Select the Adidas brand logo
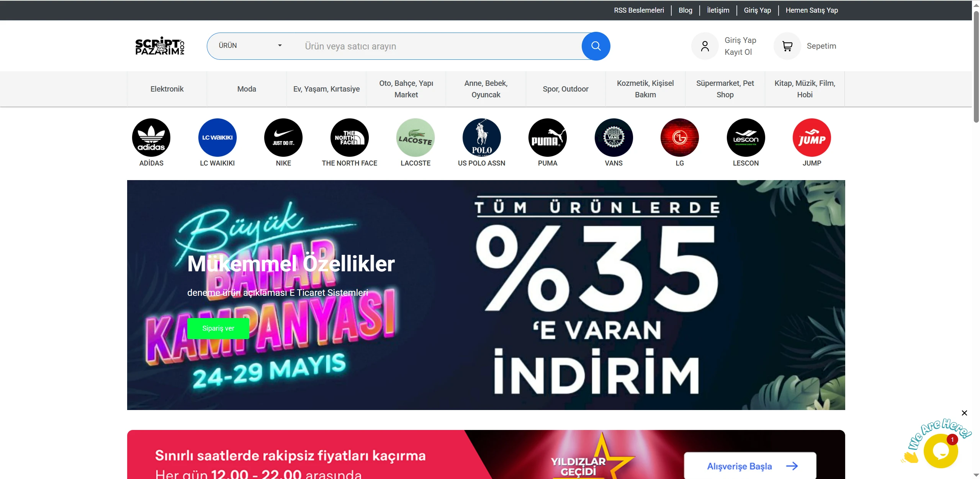The image size is (980, 479). click(x=151, y=138)
